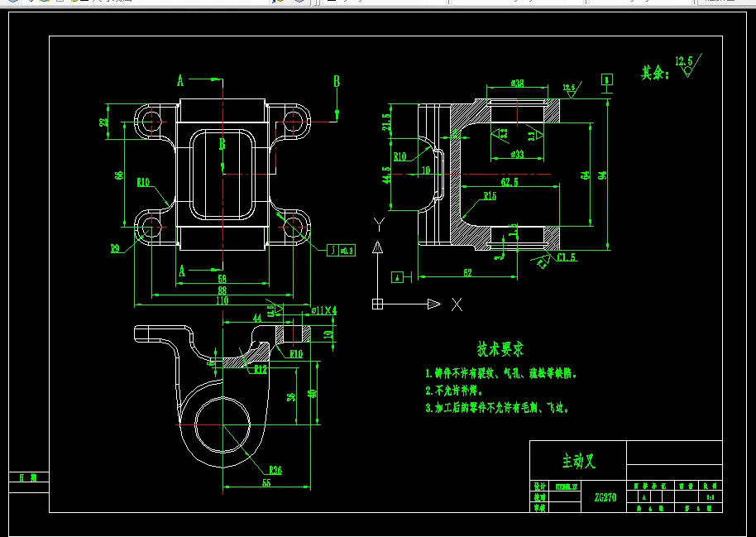Select the 94 overall height dimension
Viewport: 756px width, 537px height.
[602, 175]
